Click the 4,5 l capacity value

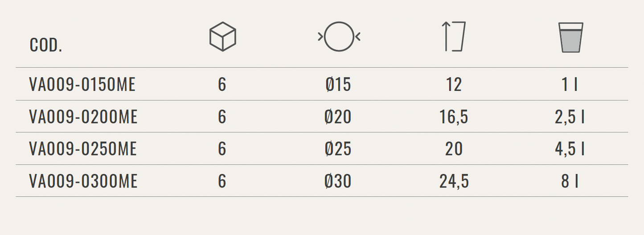[570, 149]
